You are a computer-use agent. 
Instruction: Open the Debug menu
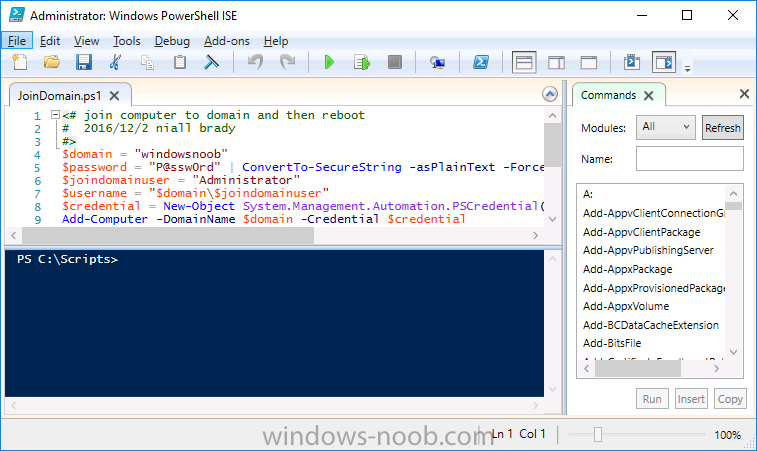(172, 41)
